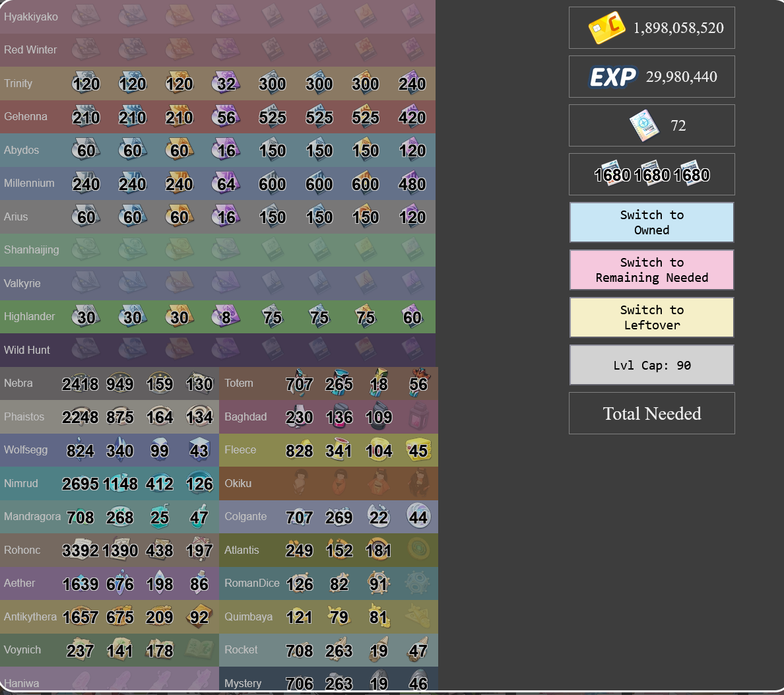
Task: Click the Nebra disk icon showing 2418
Action: tap(80, 383)
